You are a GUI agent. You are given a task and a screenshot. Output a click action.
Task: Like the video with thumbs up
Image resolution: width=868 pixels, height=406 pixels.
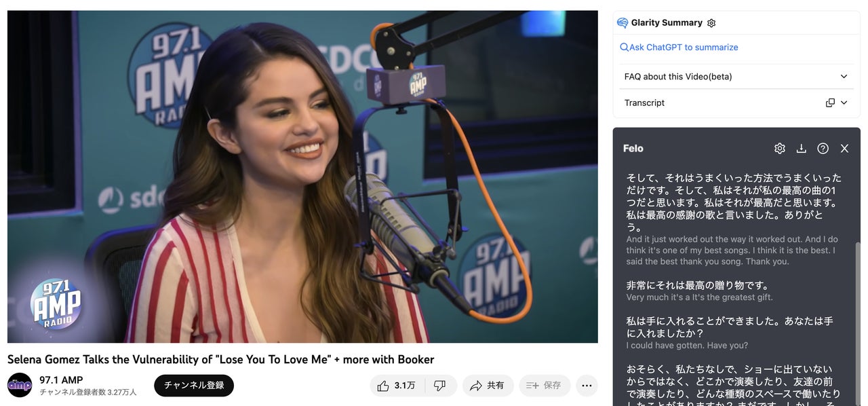(x=397, y=386)
